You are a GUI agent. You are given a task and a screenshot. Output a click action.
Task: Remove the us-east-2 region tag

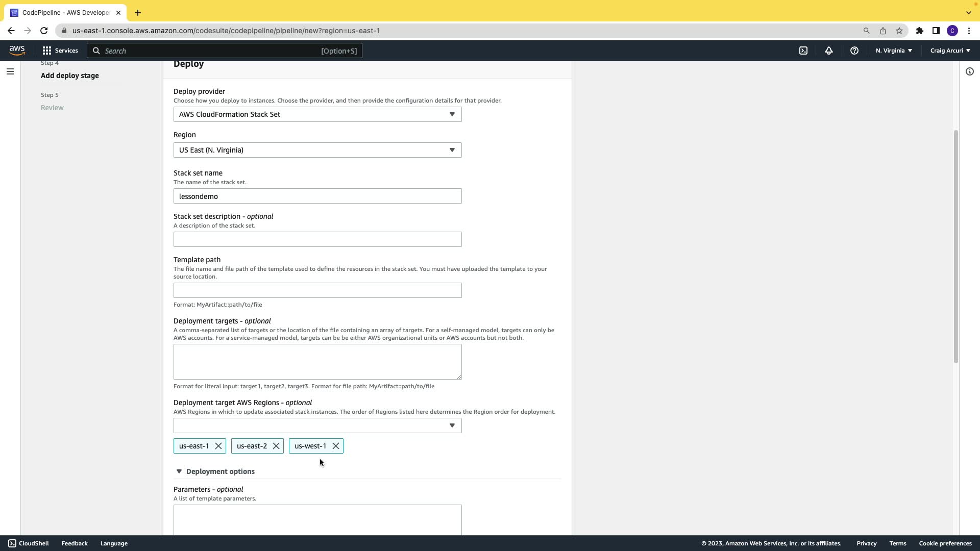[276, 446]
